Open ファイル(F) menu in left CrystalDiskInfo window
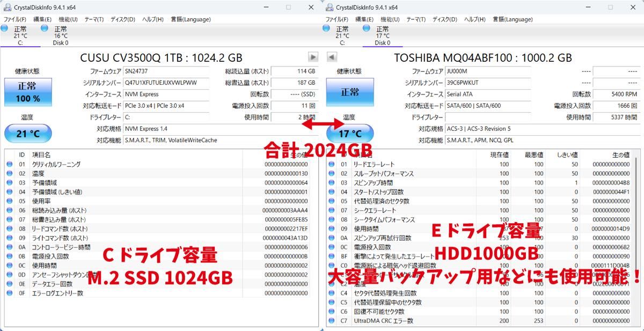Viewport: 644px width, 331px height. coord(15,19)
